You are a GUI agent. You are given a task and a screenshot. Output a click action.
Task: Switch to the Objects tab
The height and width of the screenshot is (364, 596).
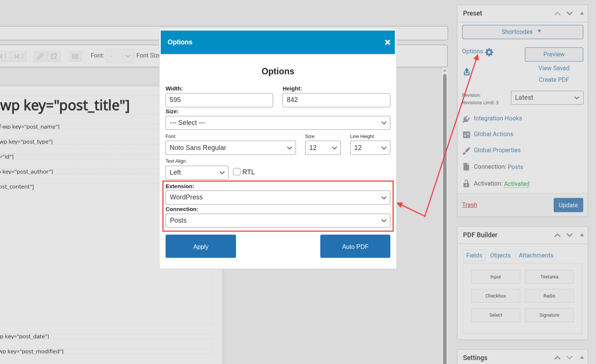(x=500, y=255)
